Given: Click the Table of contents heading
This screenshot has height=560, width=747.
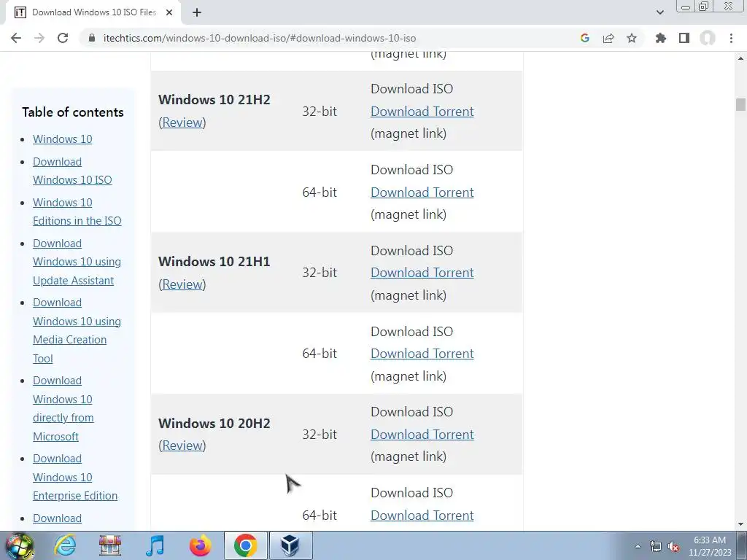Looking at the screenshot, I should tap(73, 112).
